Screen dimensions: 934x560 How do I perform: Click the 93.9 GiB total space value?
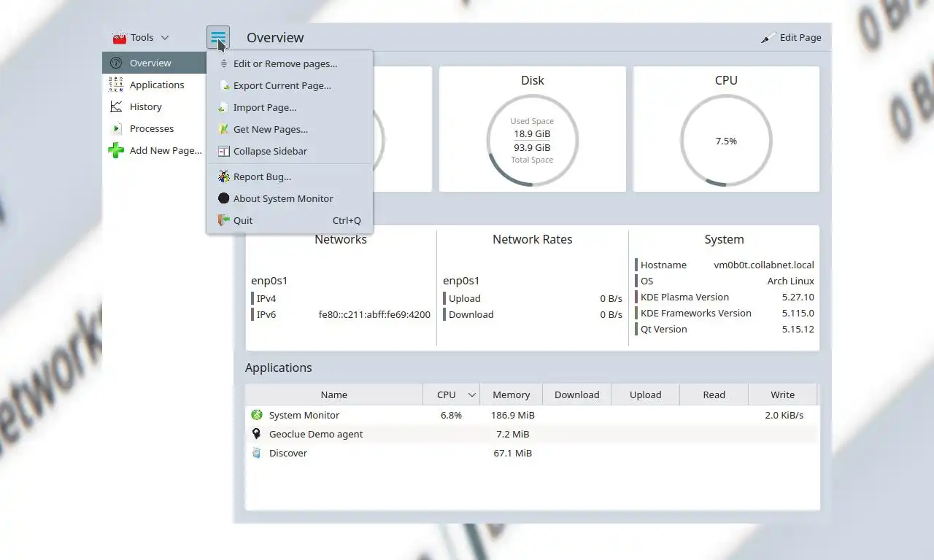[532, 147]
